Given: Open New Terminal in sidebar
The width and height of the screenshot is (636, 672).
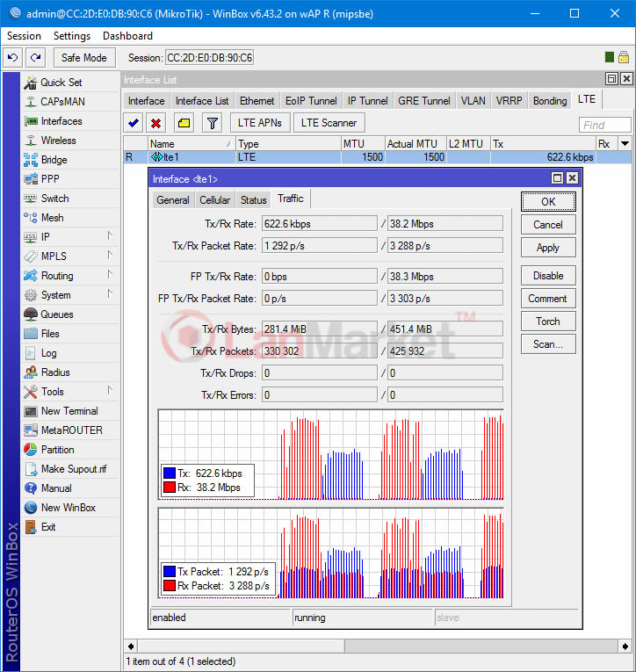Looking at the screenshot, I should coord(69,411).
